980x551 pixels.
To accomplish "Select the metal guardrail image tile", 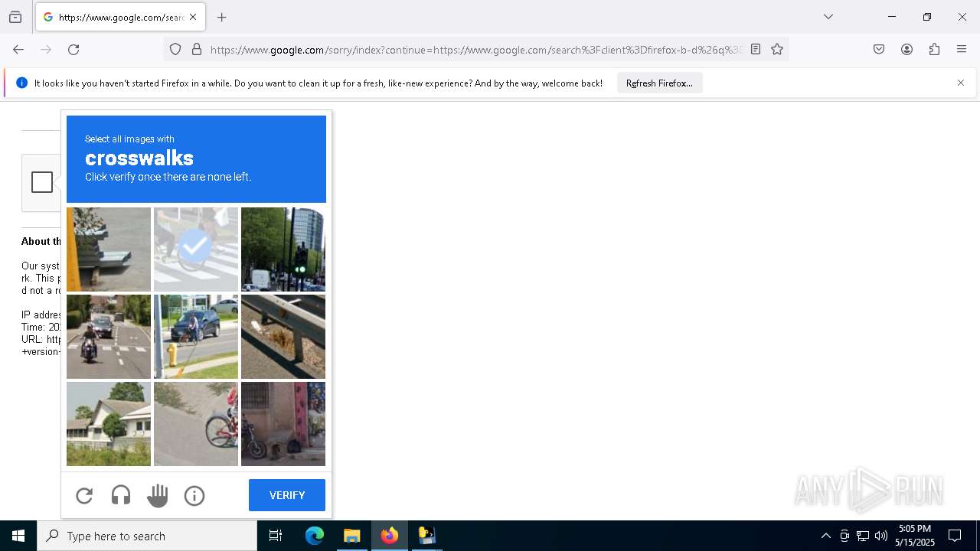I will click(283, 337).
